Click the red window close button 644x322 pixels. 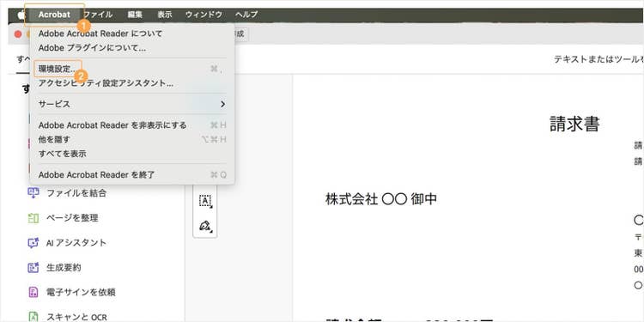point(18,34)
